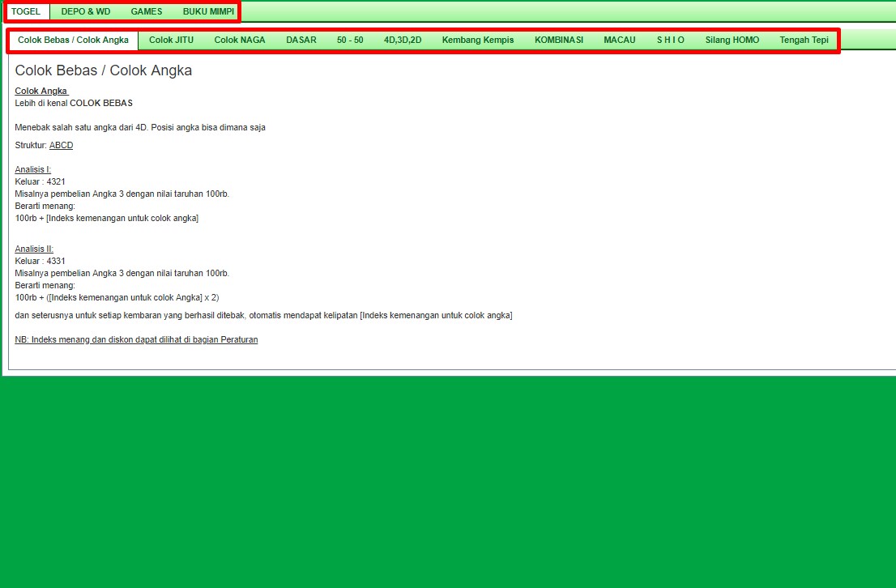Click the line 'Keluar : 4321'

coord(40,181)
